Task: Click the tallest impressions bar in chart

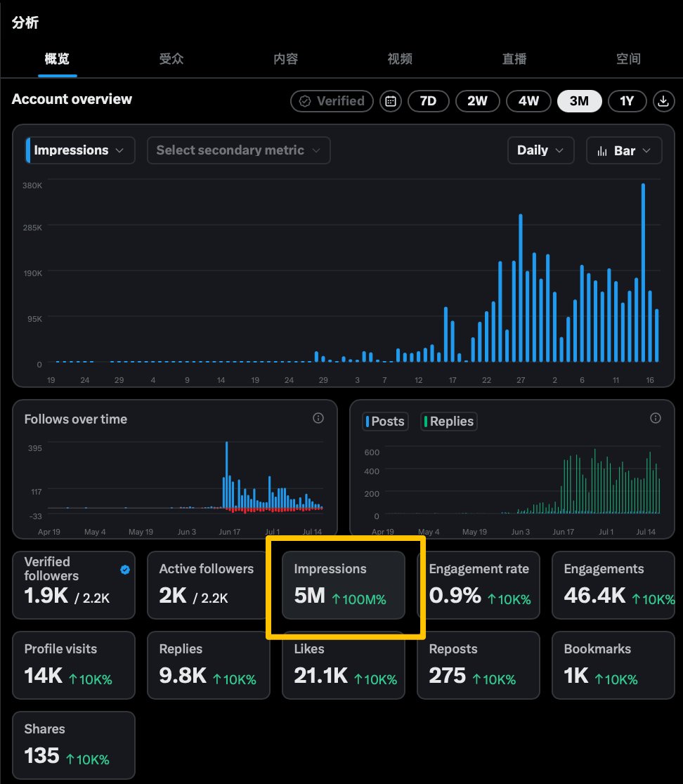Action: pyautogui.click(x=643, y=273)
